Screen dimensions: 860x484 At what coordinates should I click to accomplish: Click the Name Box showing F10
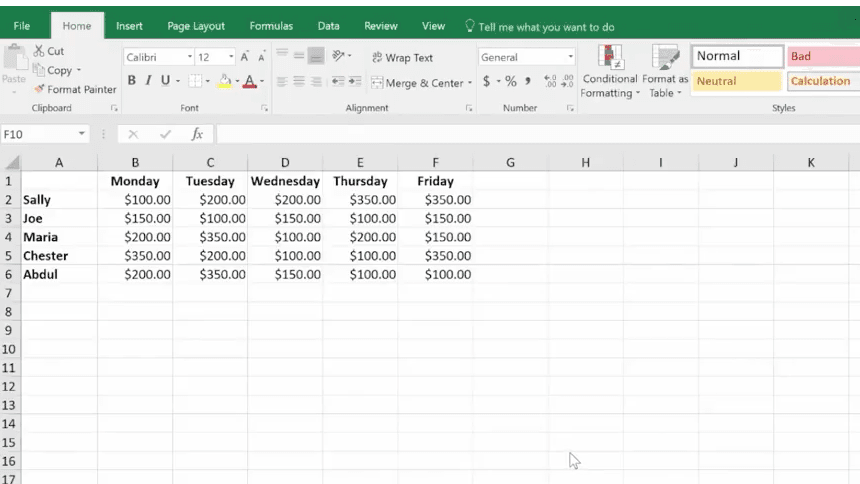40,134
